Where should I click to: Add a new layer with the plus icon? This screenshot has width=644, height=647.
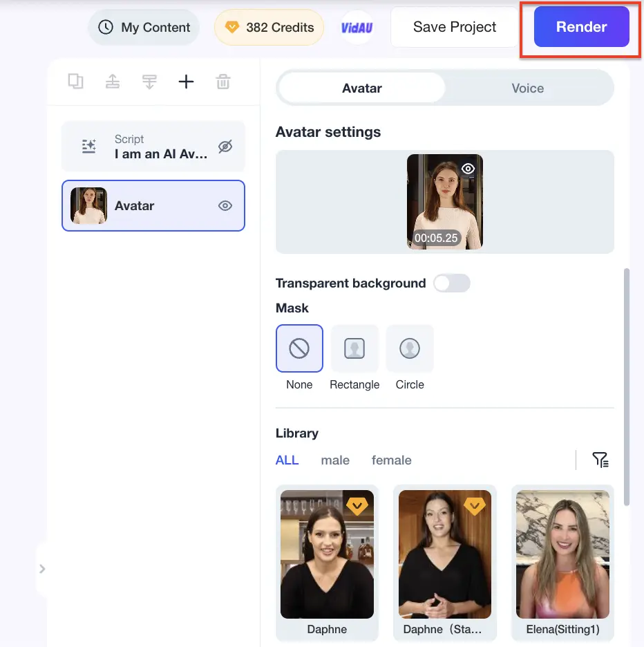(x=186, y=82)
